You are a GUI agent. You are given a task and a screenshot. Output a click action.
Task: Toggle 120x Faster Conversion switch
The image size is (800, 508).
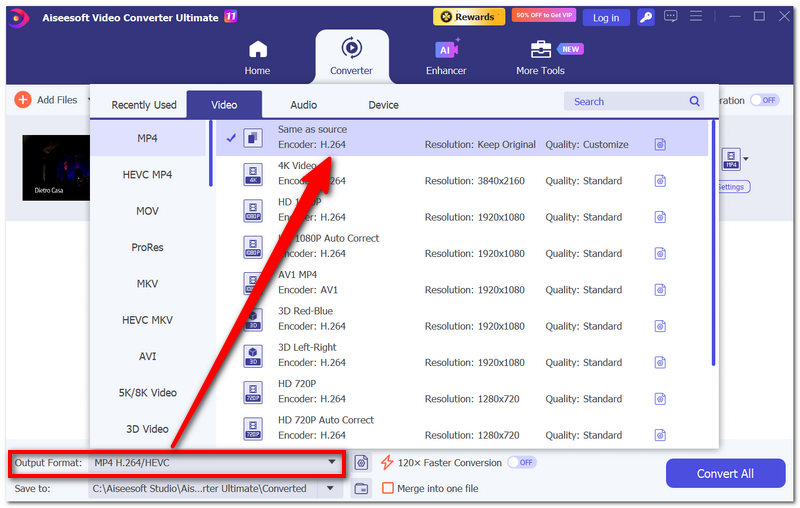click(521, 462)
